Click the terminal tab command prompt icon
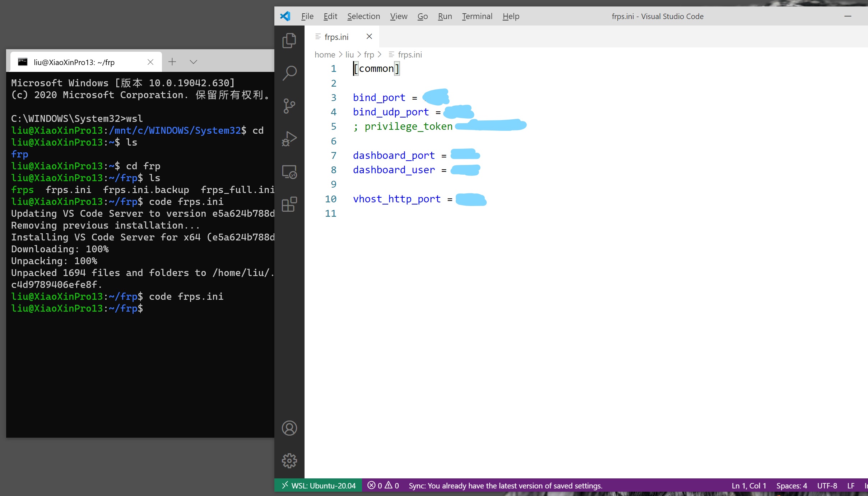Viewport: 868px width, 496px height. coord(23,62)
